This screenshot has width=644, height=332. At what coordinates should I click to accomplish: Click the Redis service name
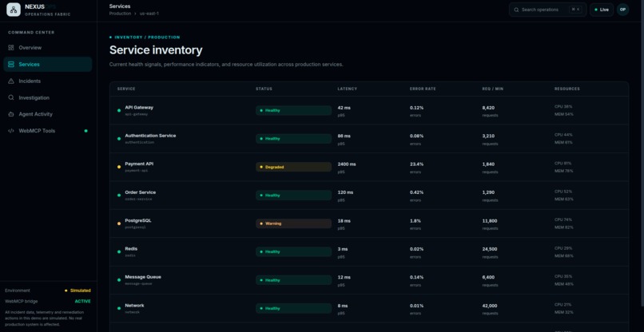click(x=131, y=249)
